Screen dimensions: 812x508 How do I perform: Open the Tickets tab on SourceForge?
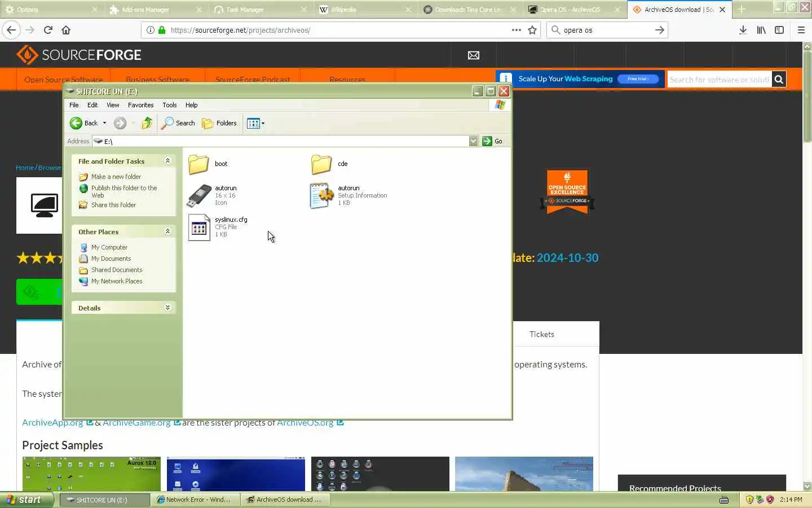(x=542, y=334)
